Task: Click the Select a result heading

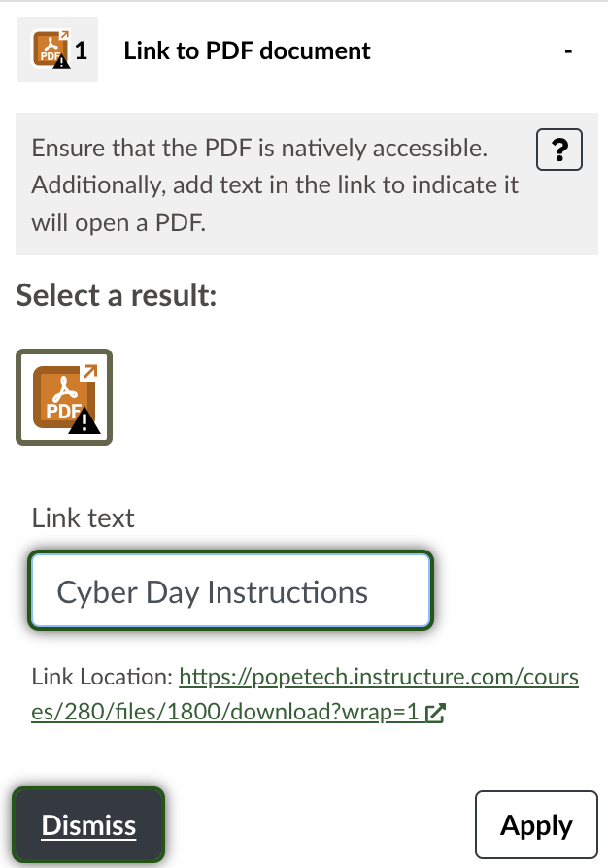Action: (x=117, y=294)
